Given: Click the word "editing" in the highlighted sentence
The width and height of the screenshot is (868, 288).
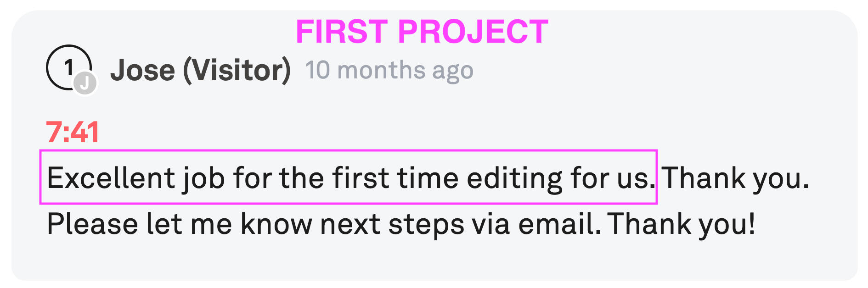Looking at the screenshot, I should pyautogui.click(x=514, y=178).
